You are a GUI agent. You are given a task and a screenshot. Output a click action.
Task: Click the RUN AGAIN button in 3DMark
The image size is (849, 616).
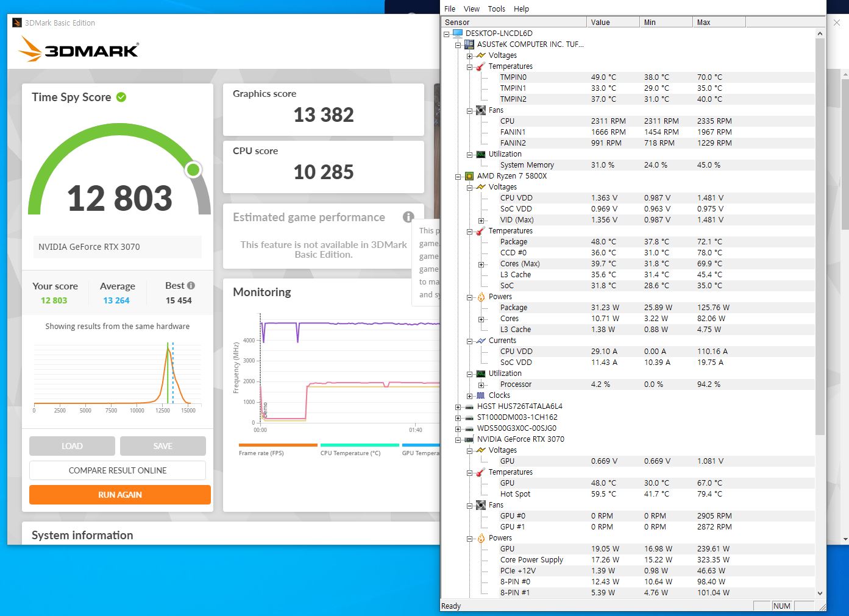(x=120, y=495)
